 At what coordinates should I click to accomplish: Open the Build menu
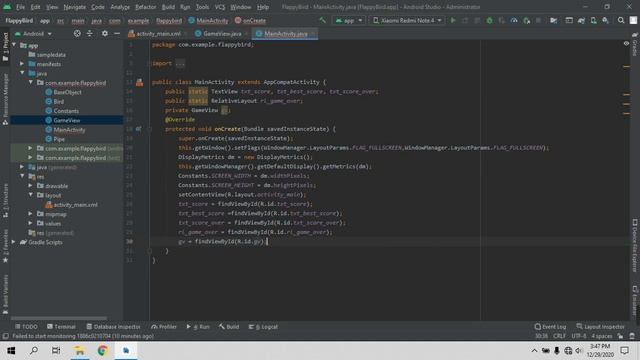pyautogui.click(x=168, y=7)
